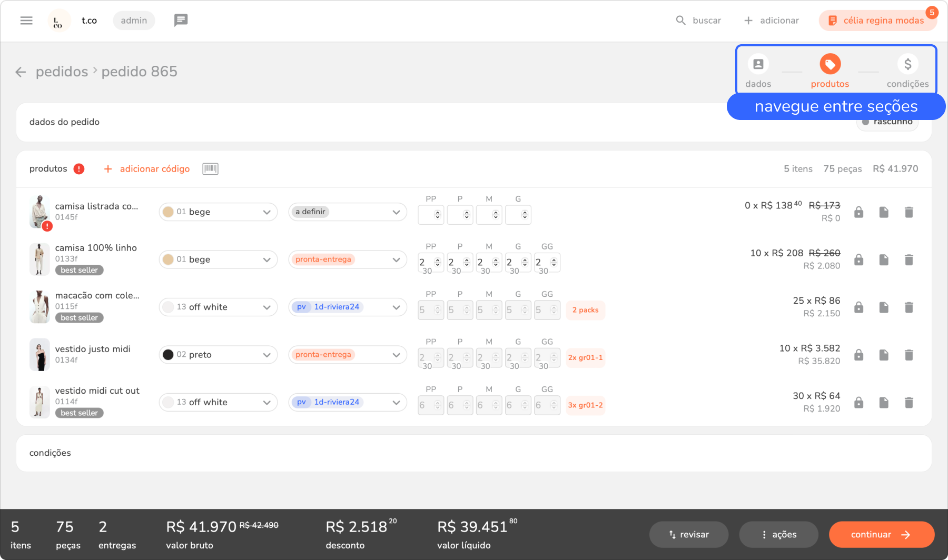The image size is (948, 560).
Task: Click the revisar button
Action: pos(688,535)
